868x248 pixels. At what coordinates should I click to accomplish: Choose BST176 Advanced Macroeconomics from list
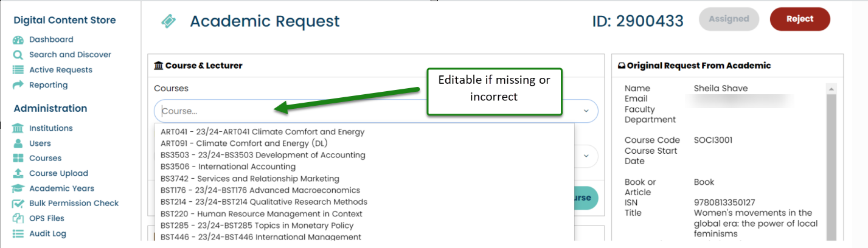(x=260, y=190)
